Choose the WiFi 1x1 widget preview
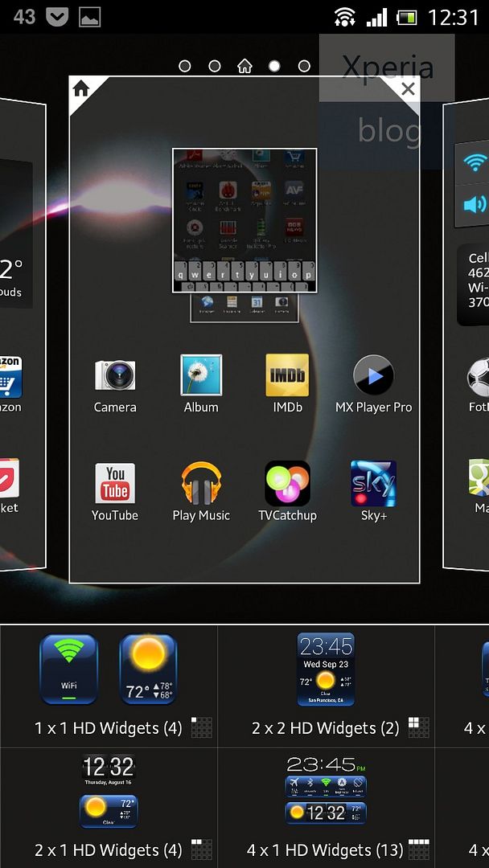489x868 pixels. (68, 669)
